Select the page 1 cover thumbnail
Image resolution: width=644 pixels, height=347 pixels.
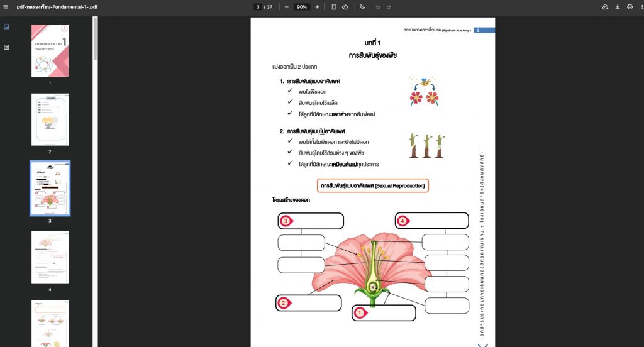pos(50,50)
